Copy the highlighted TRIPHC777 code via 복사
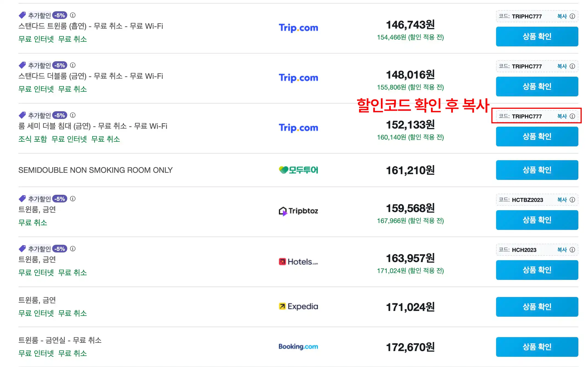The image size is (588, 367). click(562, 116)
